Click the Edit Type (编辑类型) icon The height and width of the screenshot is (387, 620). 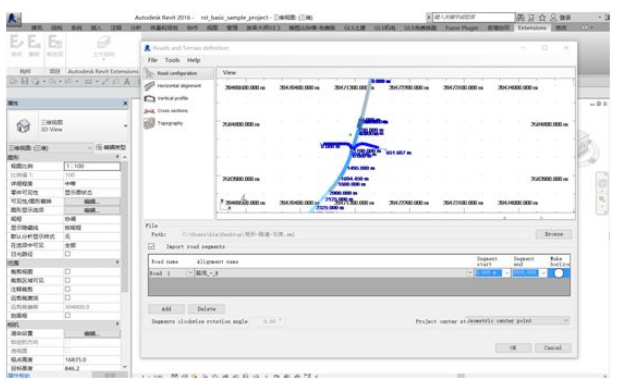tap(99, 147)
